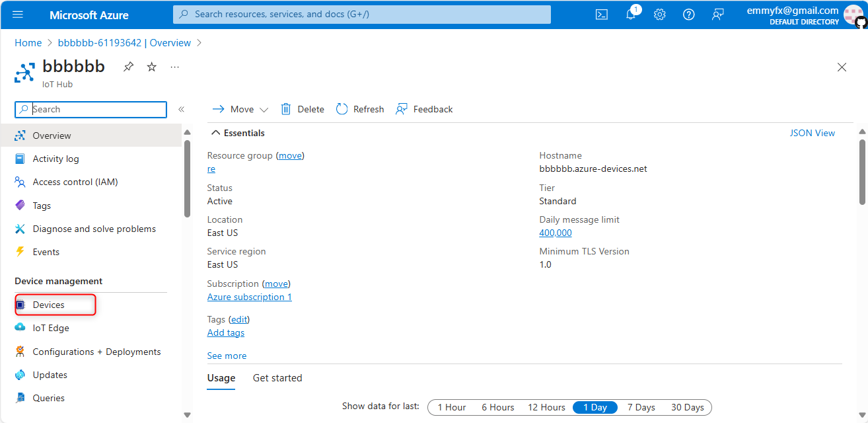Collapse the sidebar with double-chevron icon
Viewport: 868px width, 423px height.
[x=181, y=110]
